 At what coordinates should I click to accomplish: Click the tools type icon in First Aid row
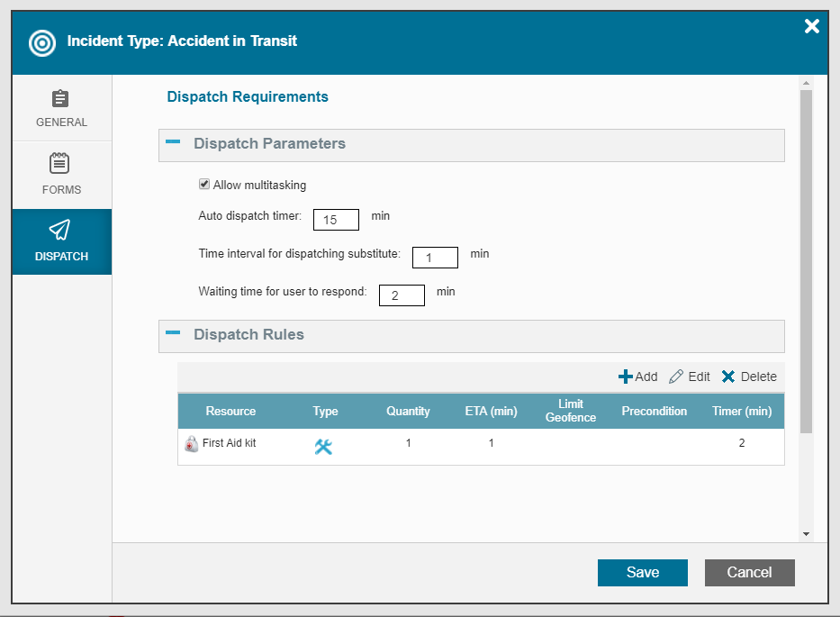tap(323, 446)
